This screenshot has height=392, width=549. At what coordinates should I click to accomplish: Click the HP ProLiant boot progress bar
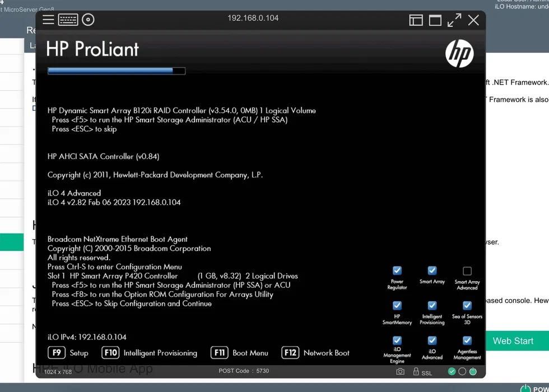tap(117, 71)
